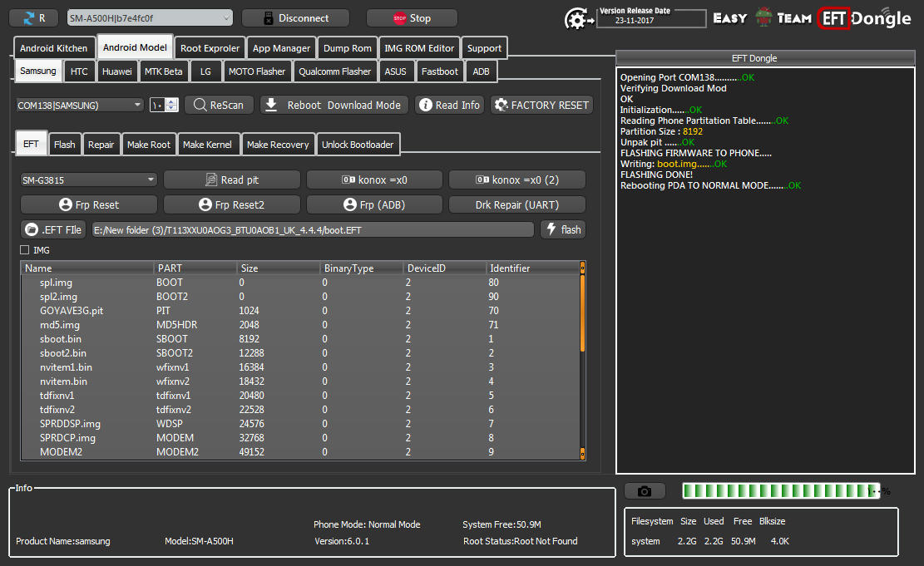Click the PART column header
The image size is (924, 566).
[x=195, y=268]
